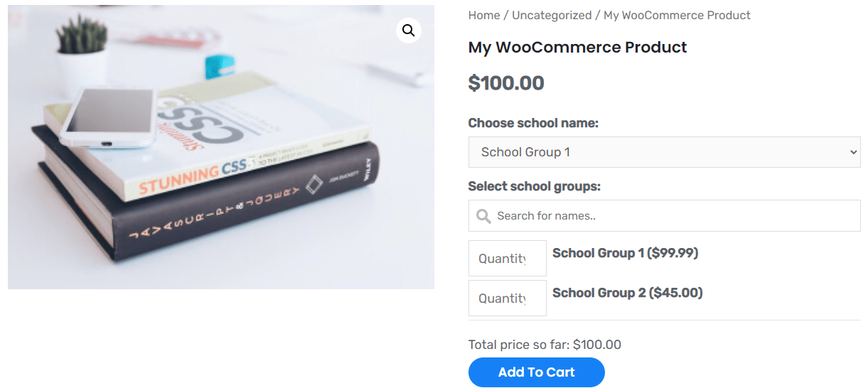Click the School Group 2 ($45.00) label
Image resolution: width=868 pixels, height=388 pixels.
pyautogui.click(x=627, y=293)
